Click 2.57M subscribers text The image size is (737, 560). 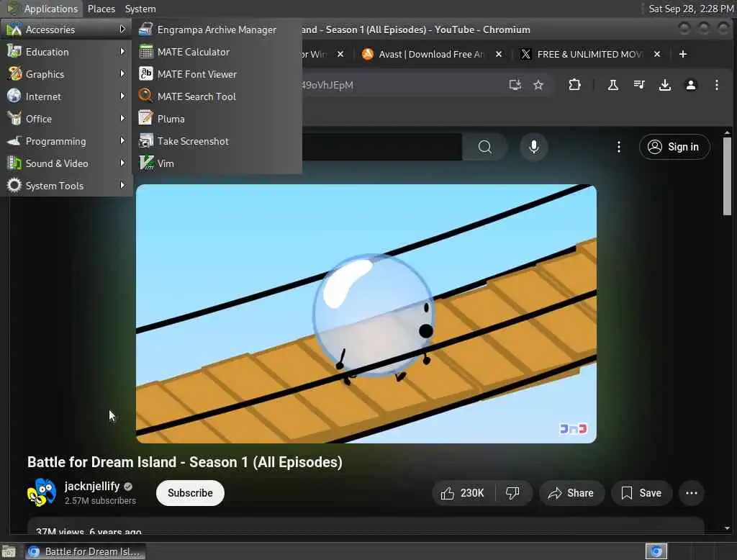click(100, 501)
